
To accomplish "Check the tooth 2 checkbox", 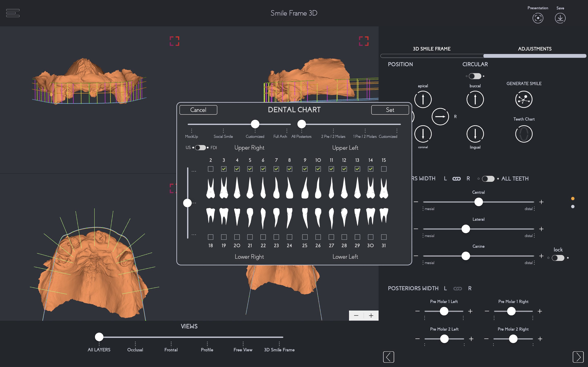I will [211, 169].
